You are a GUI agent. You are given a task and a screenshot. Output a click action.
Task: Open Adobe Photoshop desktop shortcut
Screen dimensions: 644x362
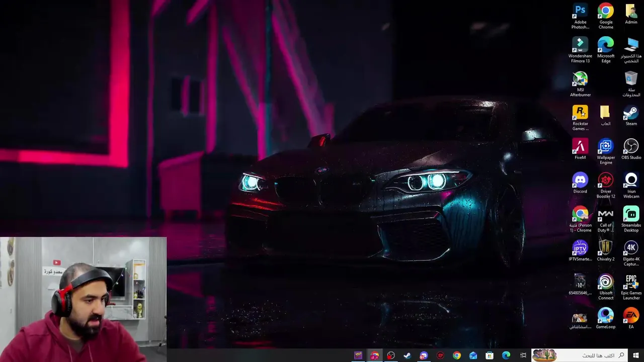pyautogui.click(x=580, y=16)
